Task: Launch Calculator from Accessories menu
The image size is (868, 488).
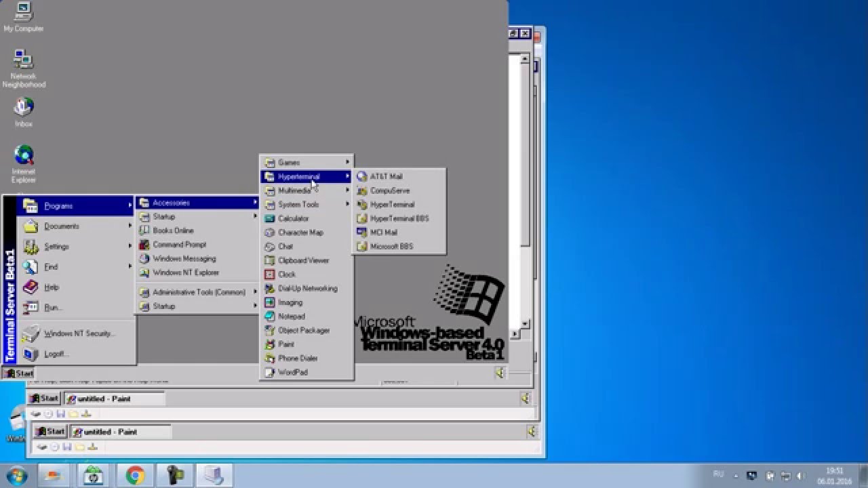Action: coord(307,218)
